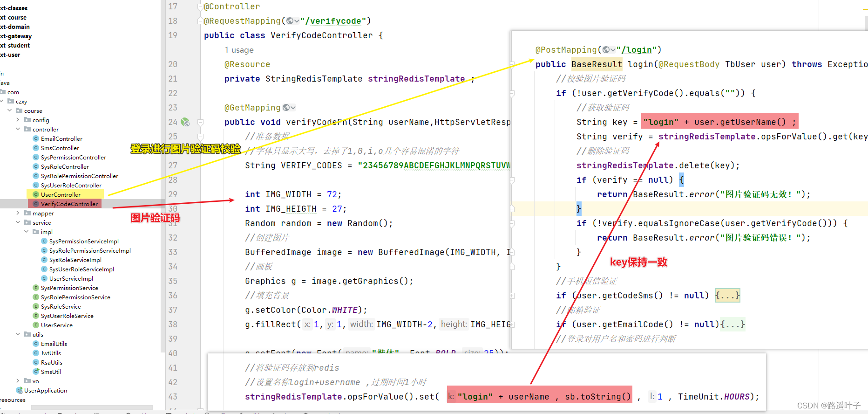Toggle the fold marker at line 18
The image size is (868, 414).
[201, 21]
